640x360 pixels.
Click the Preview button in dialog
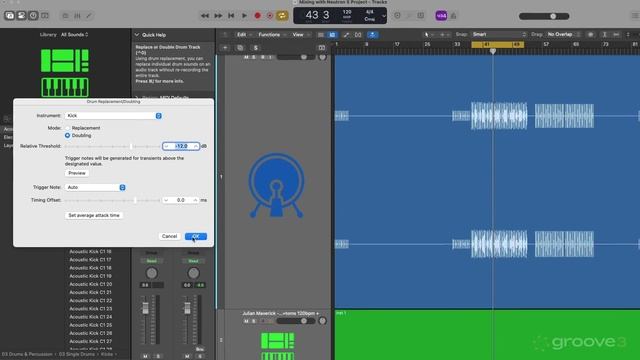coord(77,173)
